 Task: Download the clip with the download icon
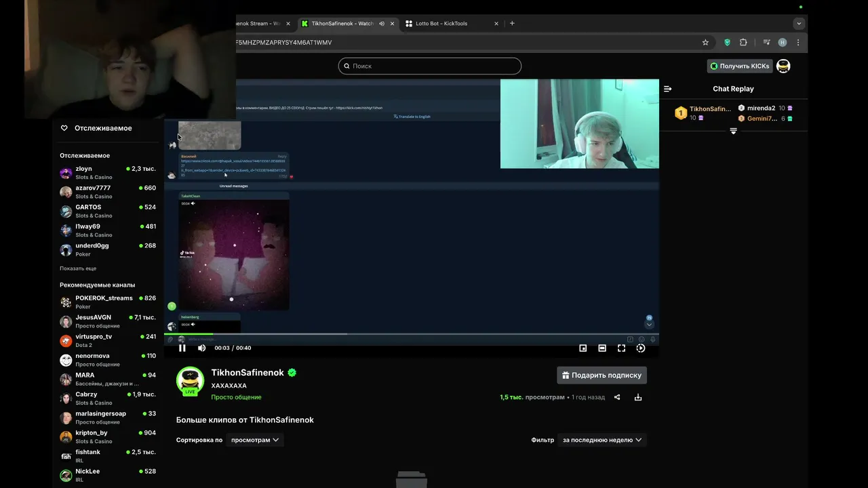pos(638,397)
